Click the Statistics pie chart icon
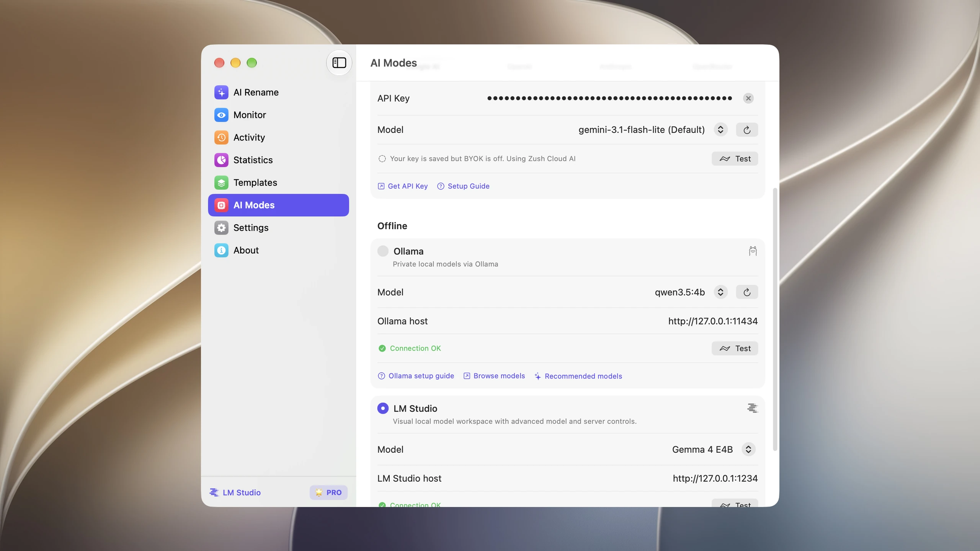980x551 pixels. (221, 160)
